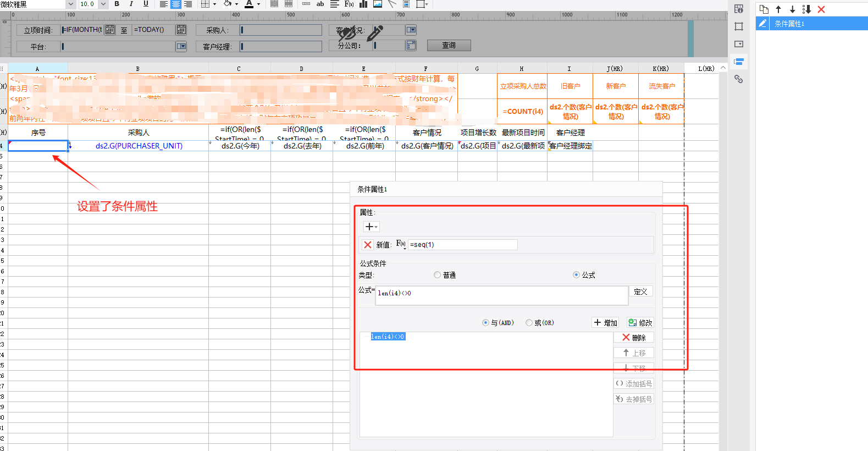Click the underline formatting icon

pyautogui.click(x=146, y=4)
